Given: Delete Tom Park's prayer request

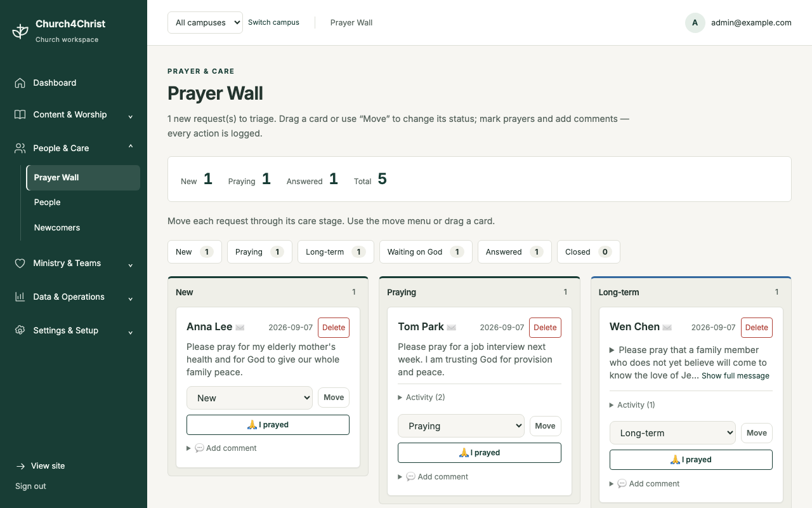Looking at the screenshot, I should [x=545, y=328].
